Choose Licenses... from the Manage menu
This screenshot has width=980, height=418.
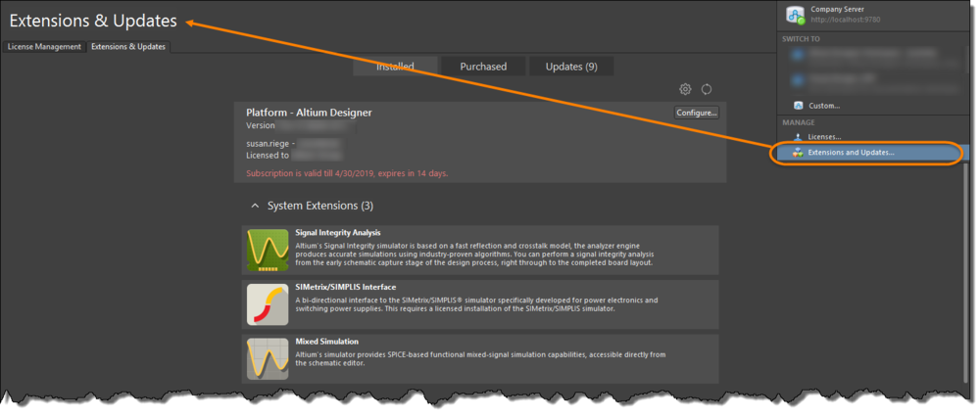pyautogui.click(x=824, y=137)
